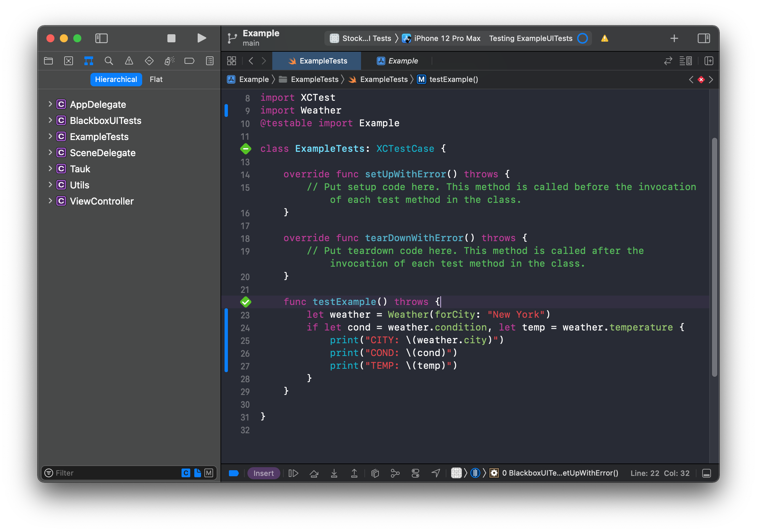Click the green test passed indicator on testExample

pyautogui.click(x=247, y=302)
